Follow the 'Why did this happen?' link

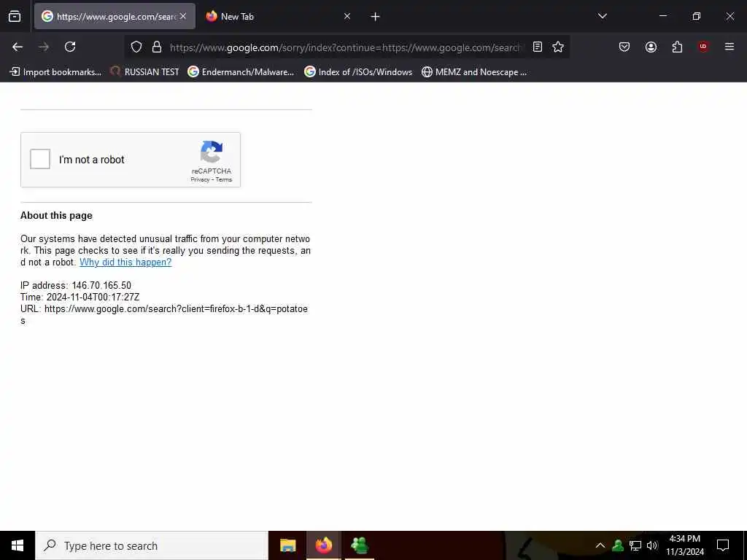(x=125, y=262)
